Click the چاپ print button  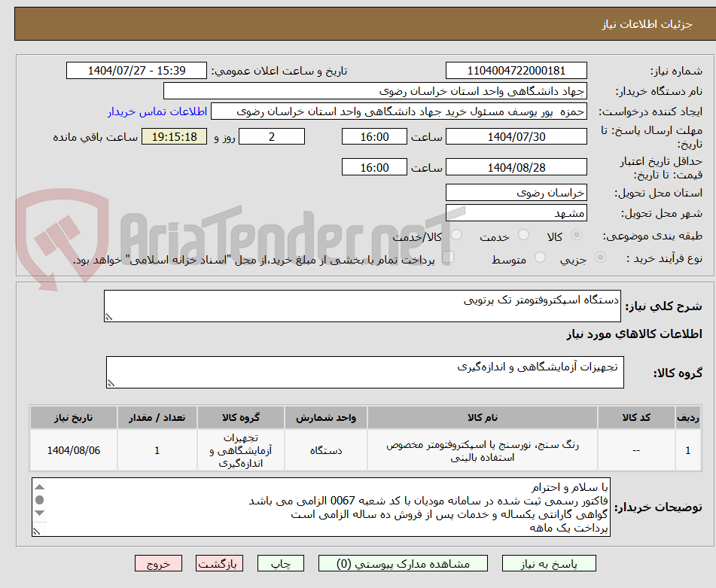pos(280,562)
